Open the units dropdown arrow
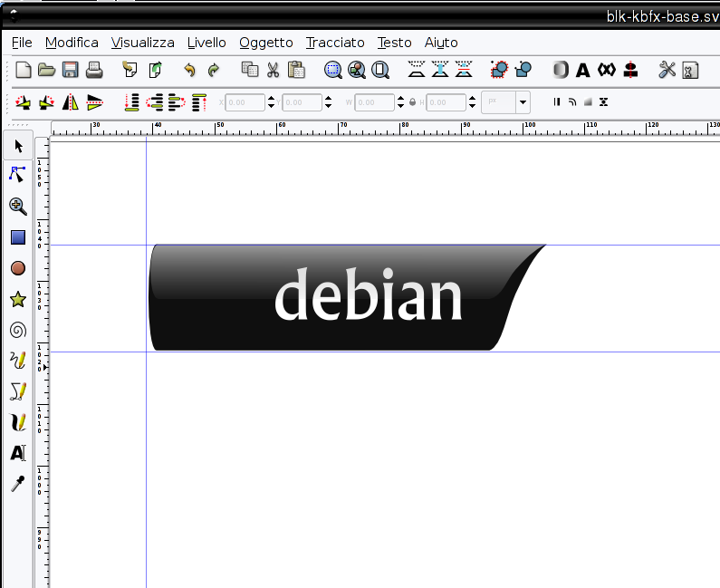The width and height of the screenshot is (720, 588). [x=523, y=102]
